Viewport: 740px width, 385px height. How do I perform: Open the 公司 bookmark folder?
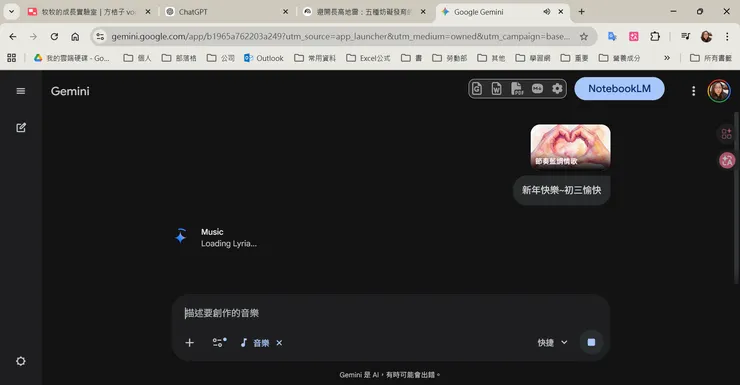coord(221,58)
